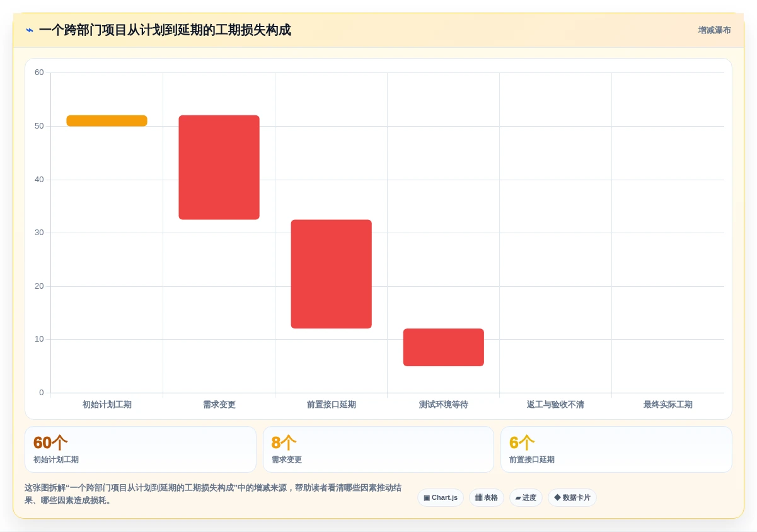757x532 pixels.
Task: Click the 初始计划工期 x-axis label
Action: click(107, 405)
